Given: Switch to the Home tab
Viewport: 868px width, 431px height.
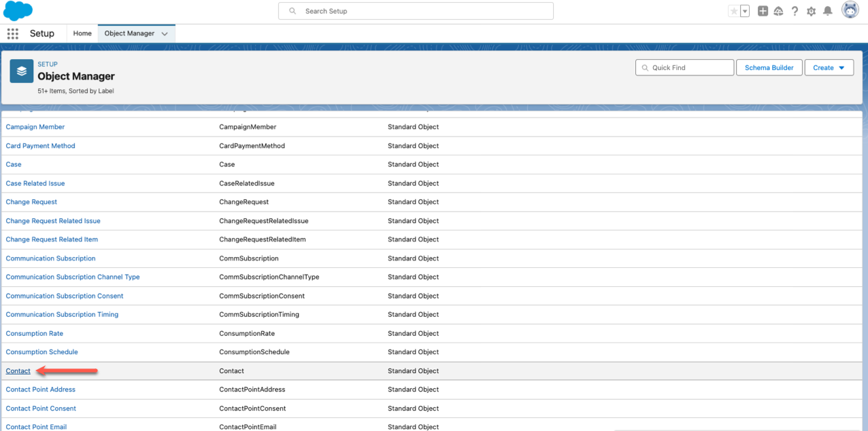Looking at the screenshot, I should point(82,33).
